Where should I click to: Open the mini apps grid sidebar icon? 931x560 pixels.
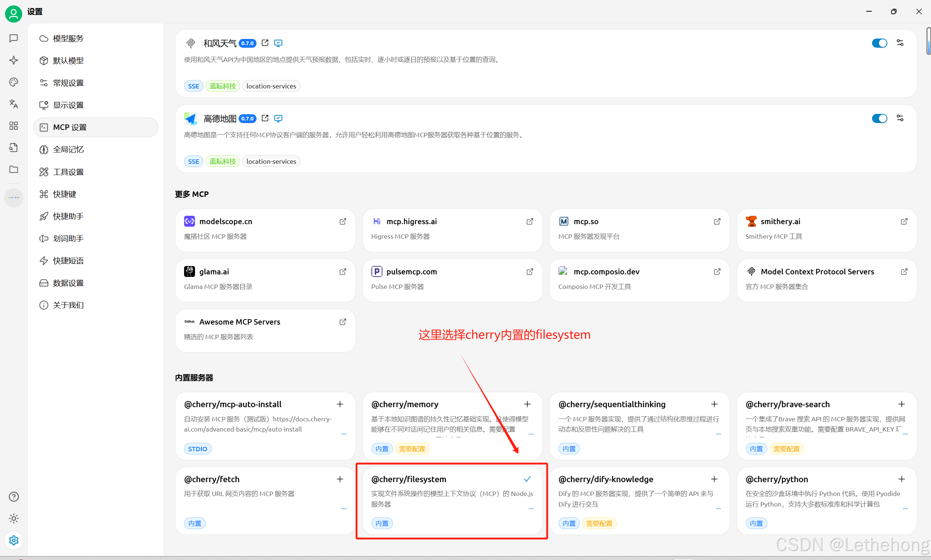[x=13, y=126]
